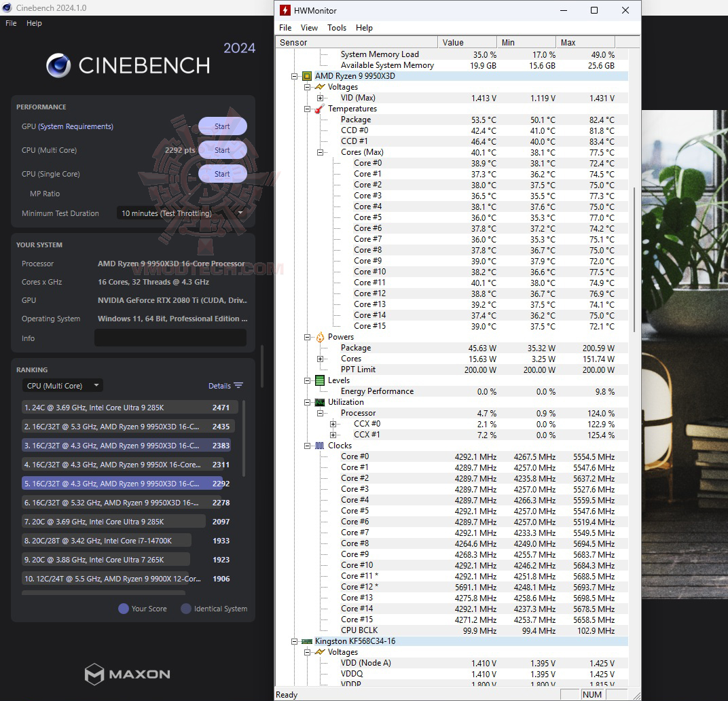Expand the CCX #0 utilization node
Screen dimensions: 728x701
[x=333, y=424]
